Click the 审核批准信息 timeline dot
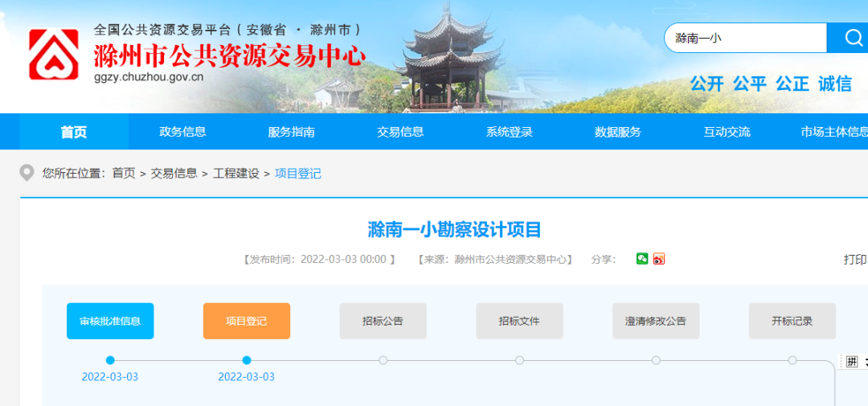The image size is (868, 406). 110,360
